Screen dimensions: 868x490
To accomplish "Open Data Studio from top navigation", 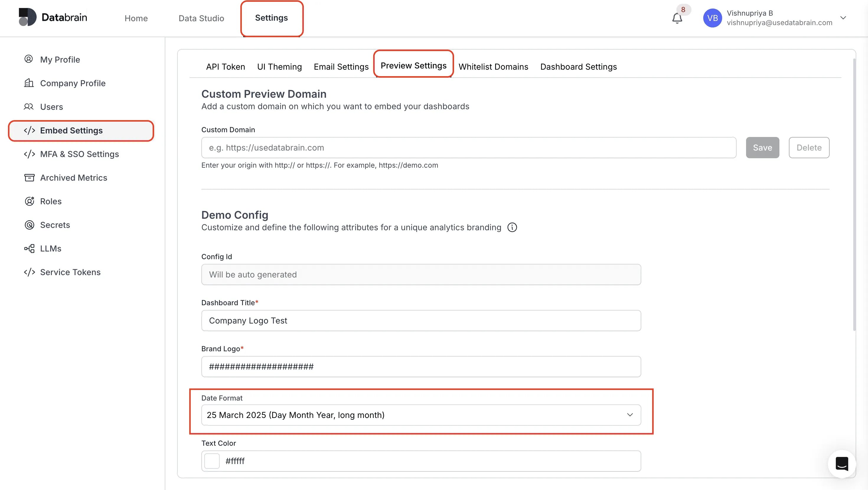I will [x=201, y=18].
